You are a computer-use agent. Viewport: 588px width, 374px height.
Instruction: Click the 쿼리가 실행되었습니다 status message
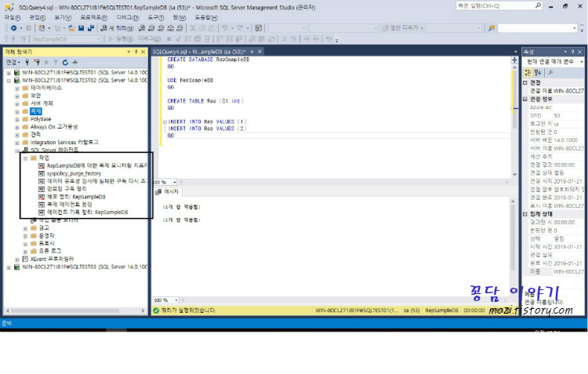tap(188, 310)
